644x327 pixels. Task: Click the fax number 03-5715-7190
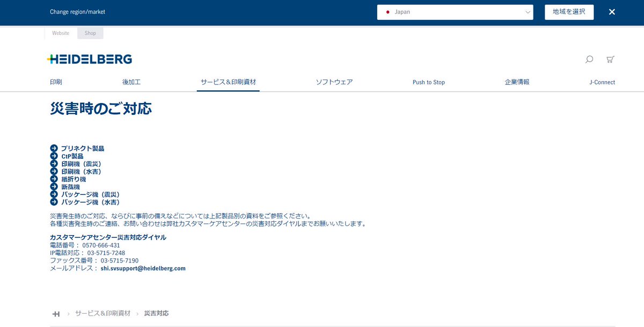pos(120,260)
